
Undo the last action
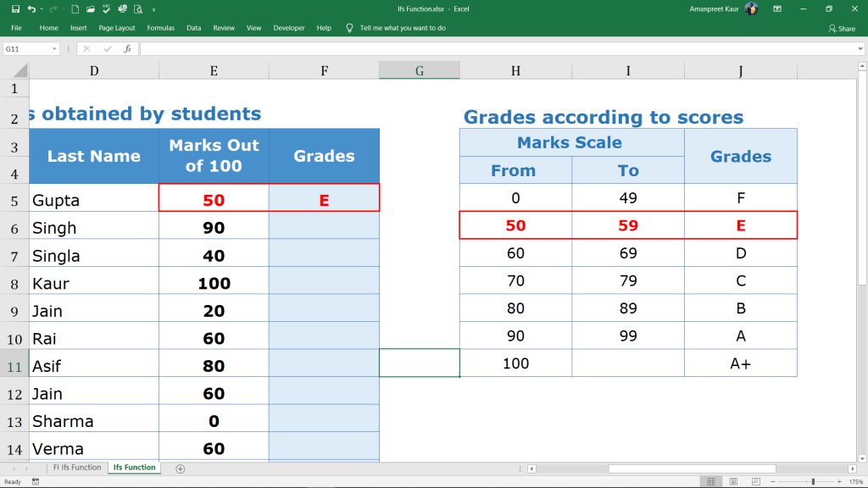(32, 8)
